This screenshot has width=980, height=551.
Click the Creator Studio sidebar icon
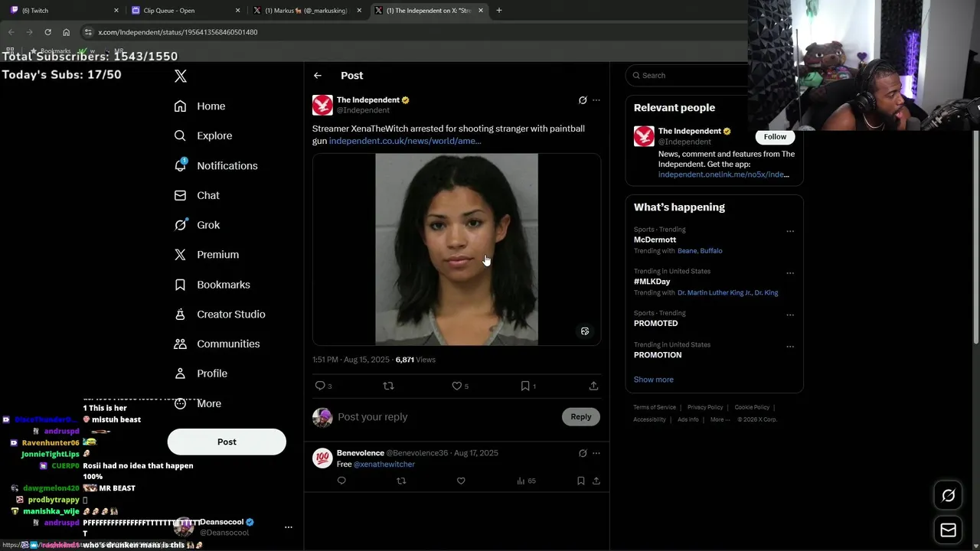click(180, 315)
